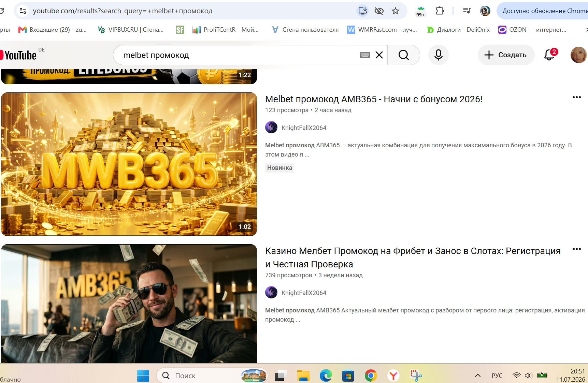Switch the РУС input language

point(497,375)
